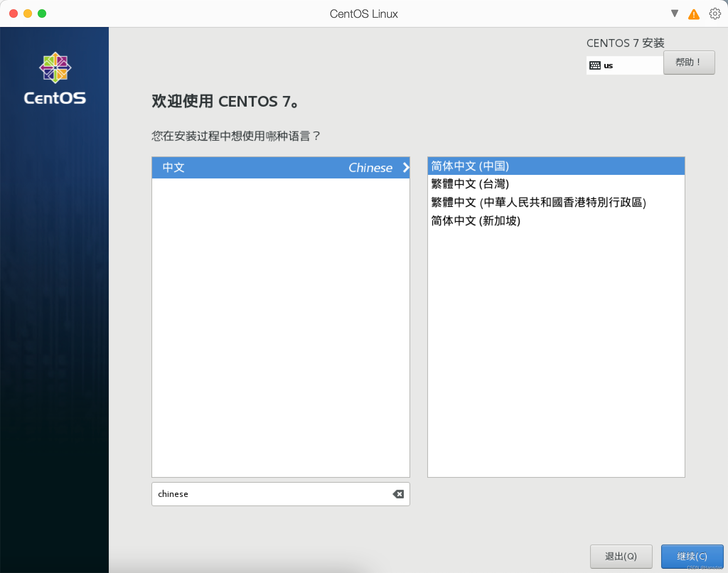Click the yellow minimize window button
Screen dimensions: 728x573
[28, 14]
